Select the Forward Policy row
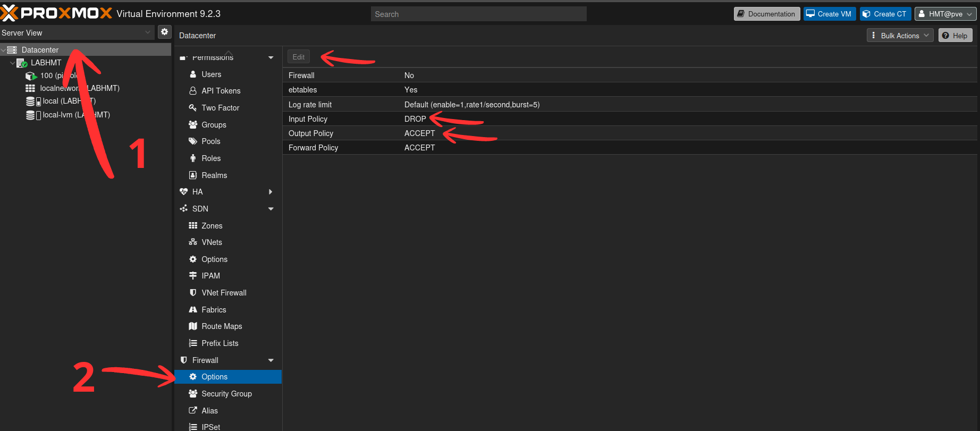The image size is (980, 431). (630, 148)
